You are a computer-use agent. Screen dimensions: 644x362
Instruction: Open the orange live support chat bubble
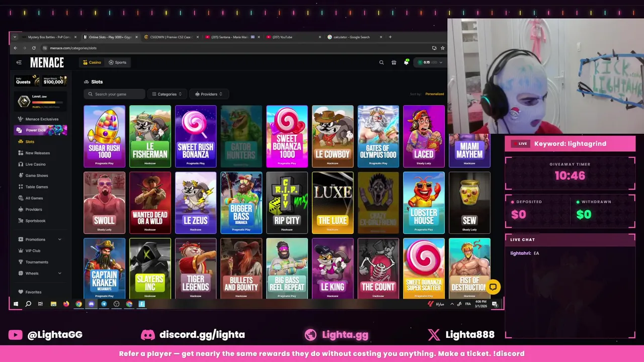(x=493, y=287)
